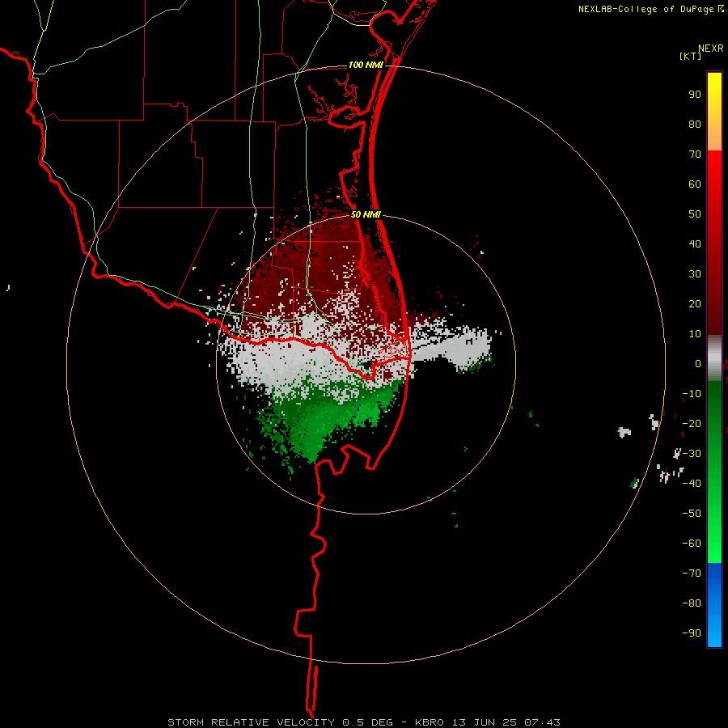The height and width of the screenshot is (728, 728).
Task: Select the gray zero-velocity band of the color bar
Action: point(714,358)
